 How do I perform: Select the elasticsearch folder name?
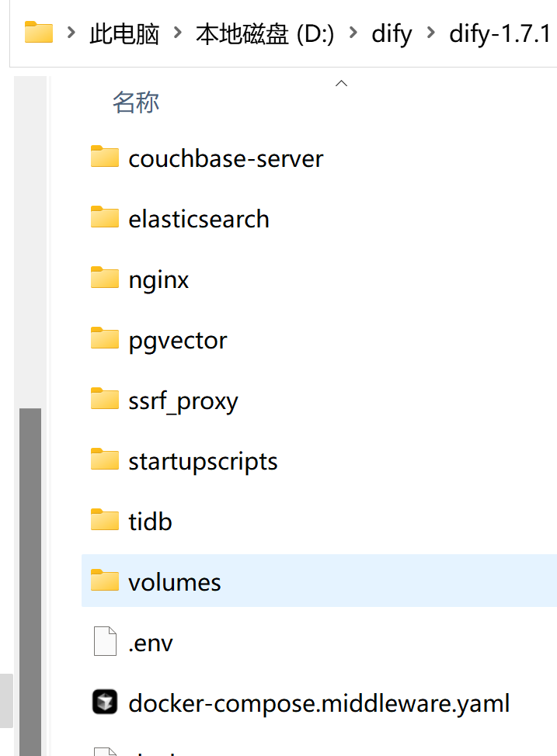(x=199, y=220)
